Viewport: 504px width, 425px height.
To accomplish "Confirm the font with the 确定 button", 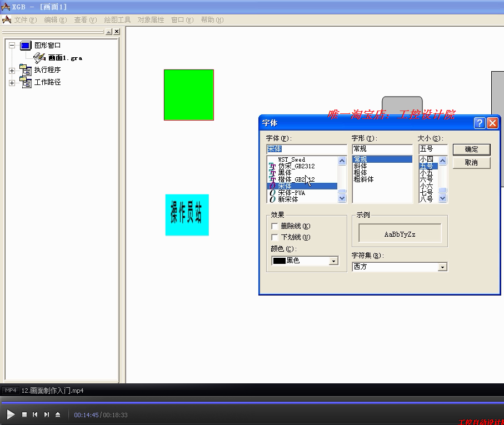I will 472,149.
